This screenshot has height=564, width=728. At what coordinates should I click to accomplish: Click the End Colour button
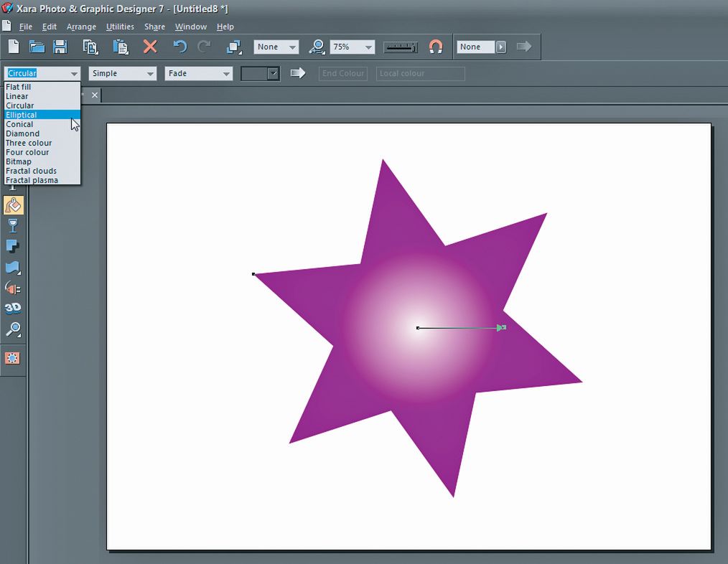(x=343, y=73)
